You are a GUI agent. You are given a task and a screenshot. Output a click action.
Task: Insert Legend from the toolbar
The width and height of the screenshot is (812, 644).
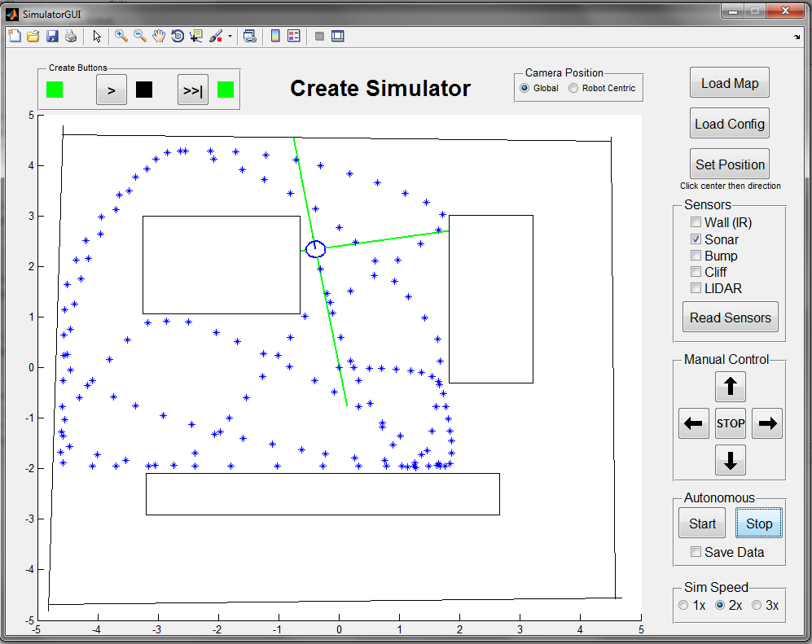point(294,36)
